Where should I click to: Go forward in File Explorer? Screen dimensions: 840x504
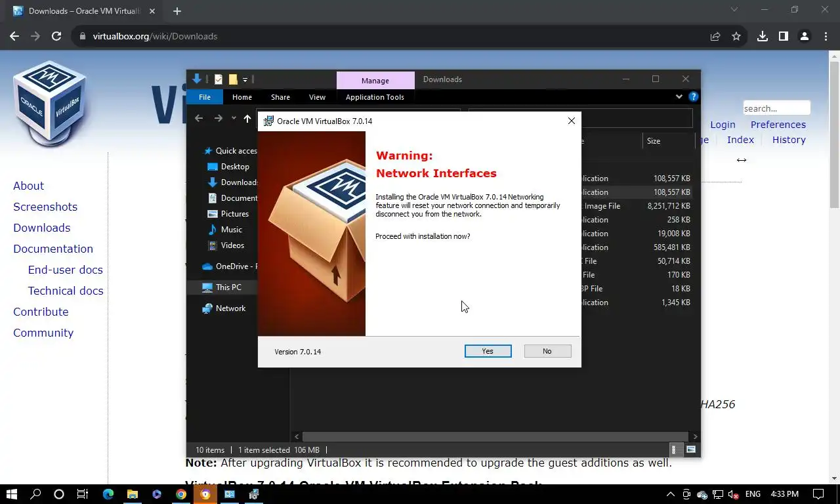[x=218, y=118]
